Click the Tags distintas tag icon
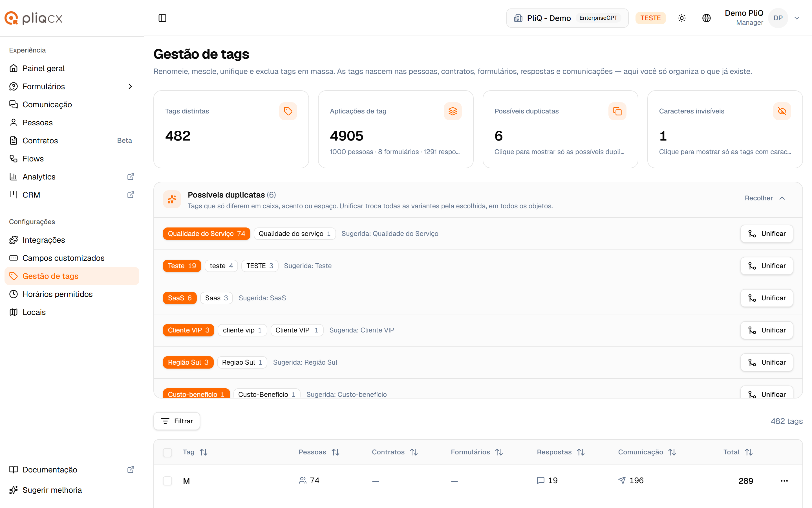Image resolution: width=812 pixels, height=508 pixels. pyautogui.click(x=288, y=111)
